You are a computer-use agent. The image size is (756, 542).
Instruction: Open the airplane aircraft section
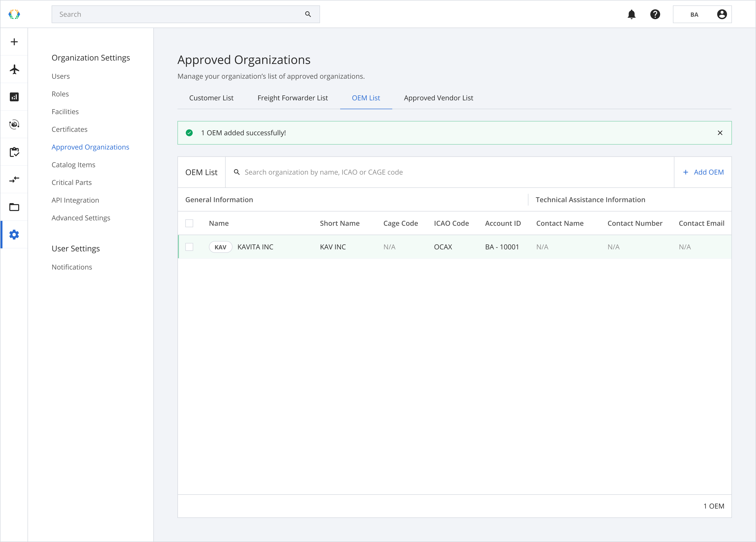(x=14, y=69)
